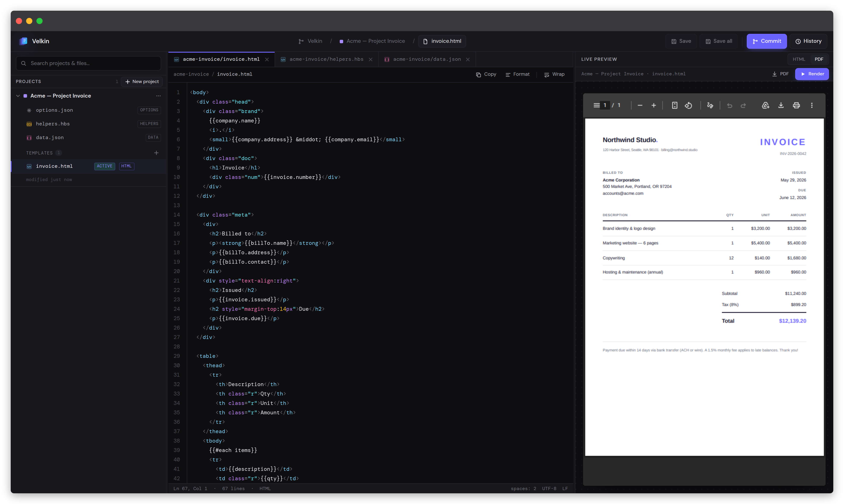Select the acme-invoice/invoice.html tab

click(221, 59)
